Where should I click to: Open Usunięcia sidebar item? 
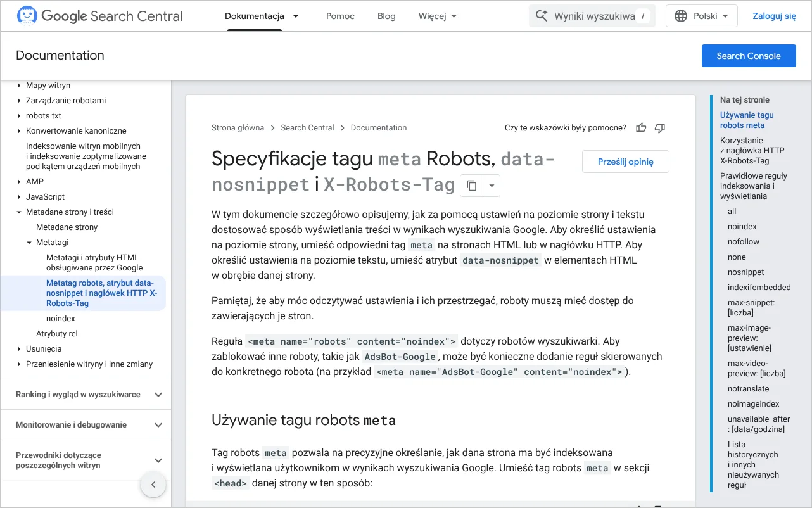(x=44, y=349)
